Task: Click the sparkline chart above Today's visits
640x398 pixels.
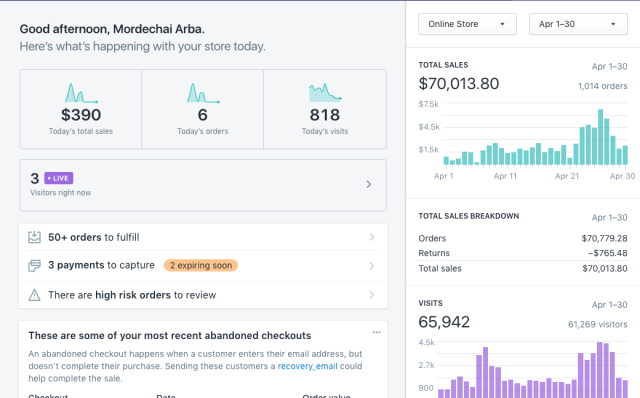Action: pos(325,93)
